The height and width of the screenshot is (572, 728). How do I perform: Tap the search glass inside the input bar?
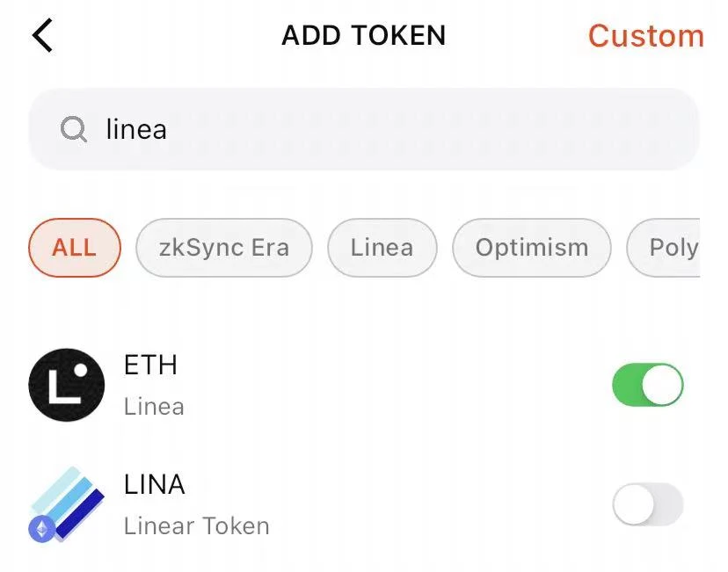pos(73,129)
